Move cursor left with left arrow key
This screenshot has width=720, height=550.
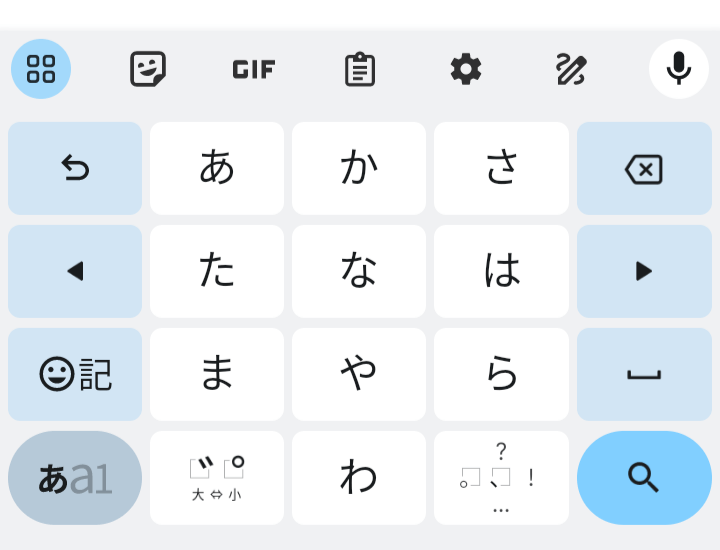tap(75, 271)
